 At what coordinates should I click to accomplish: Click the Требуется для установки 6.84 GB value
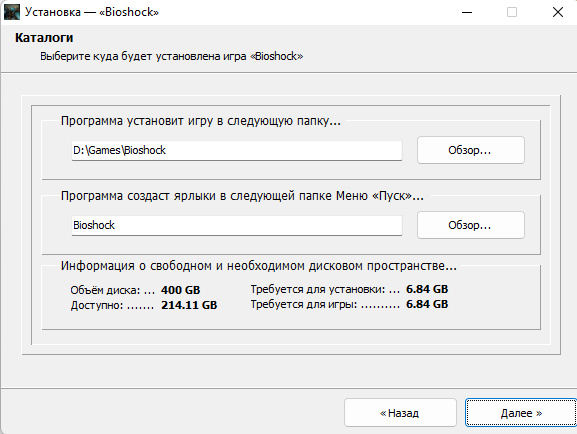click(427, 289)
